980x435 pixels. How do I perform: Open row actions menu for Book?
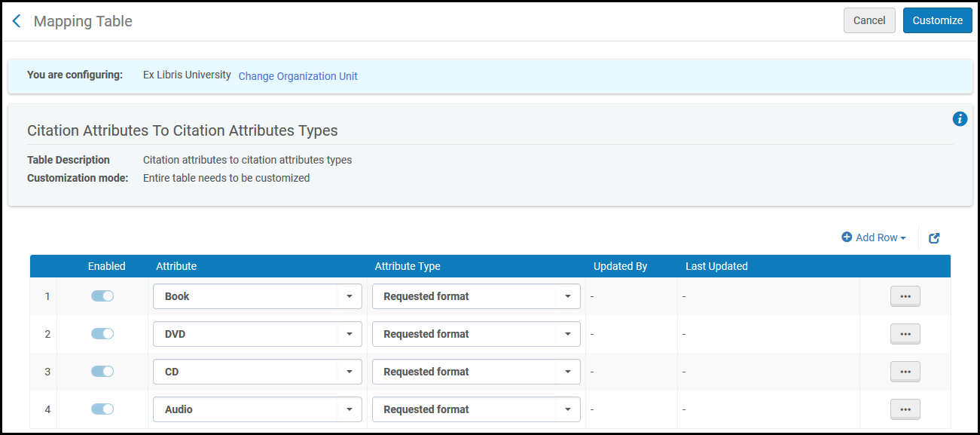pyautogui.click(x=905, y=297)
